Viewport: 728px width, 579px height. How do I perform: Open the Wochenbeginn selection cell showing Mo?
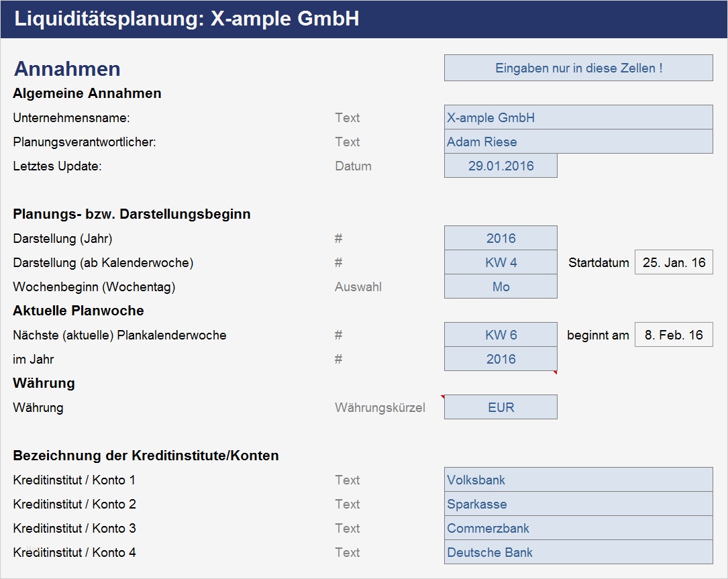[501, 286]
